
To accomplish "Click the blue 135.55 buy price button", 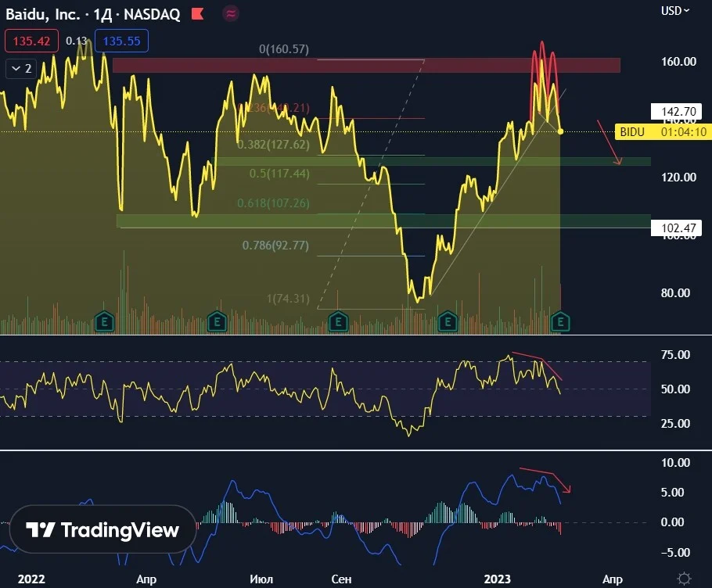I will pos(122,41).
